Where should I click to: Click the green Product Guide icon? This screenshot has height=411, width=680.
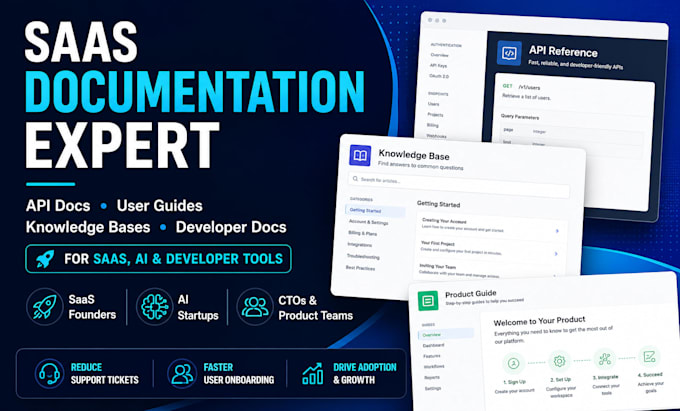[428, 300]
